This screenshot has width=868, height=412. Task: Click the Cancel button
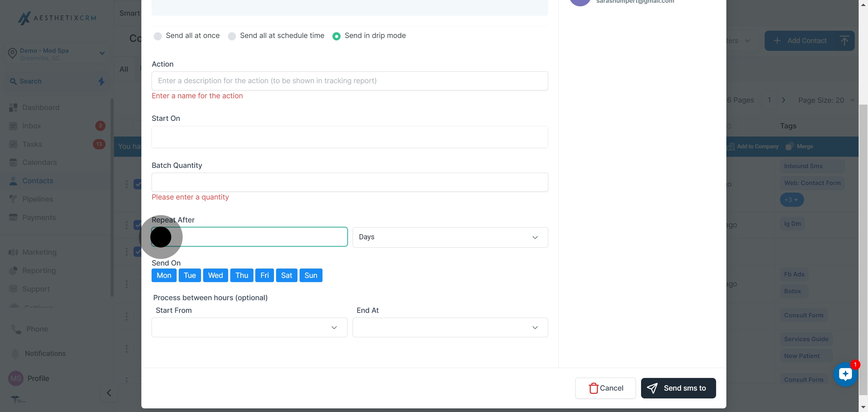click(x=605, y=388)
